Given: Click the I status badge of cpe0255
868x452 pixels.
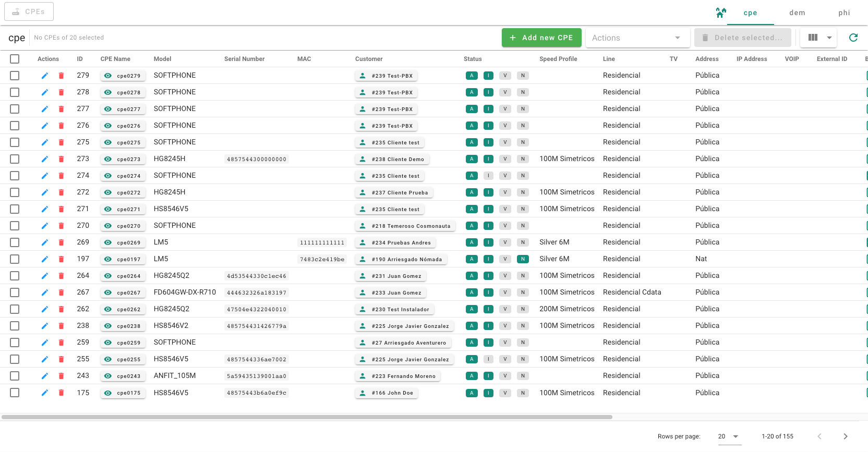Looking at the screenshot, I should point(488,359).
